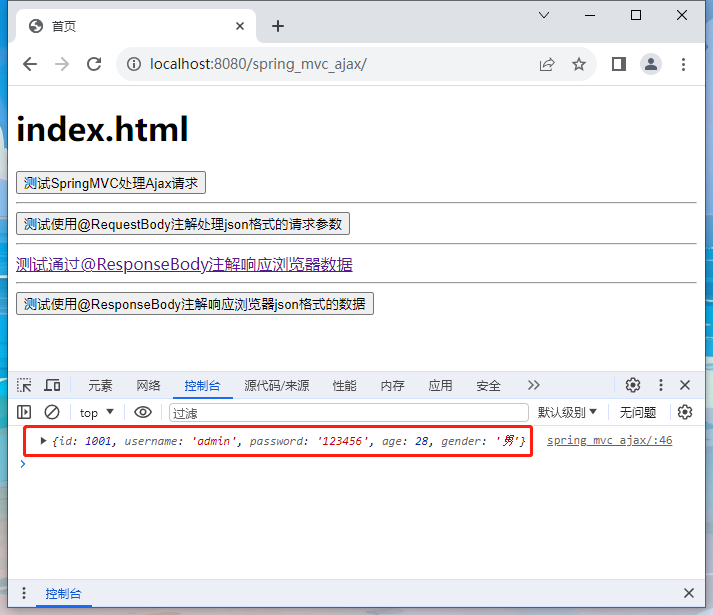Viewport: 713px width, 615px height.
Task: Click the '123456' password value
Action: tap(342, 441)
